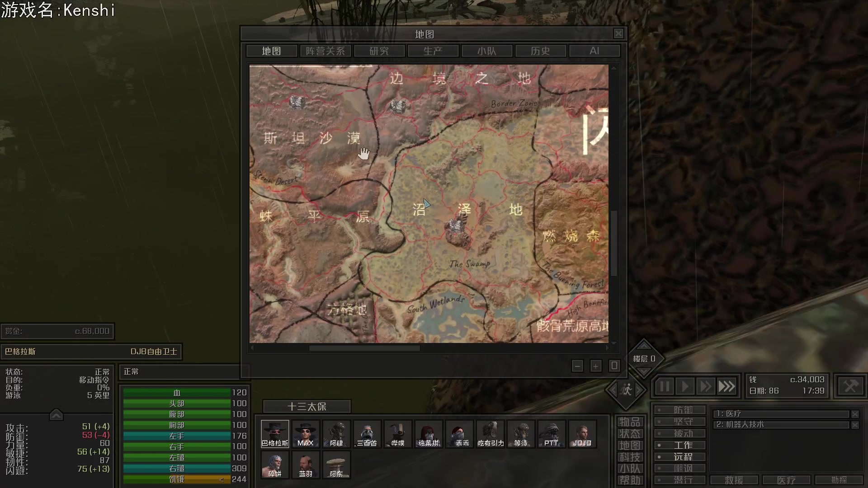Image resolution: width=868 pixels, height=488 pixels.
Task: Zoom out of the map with the minus button
Action: pos(577,366)
